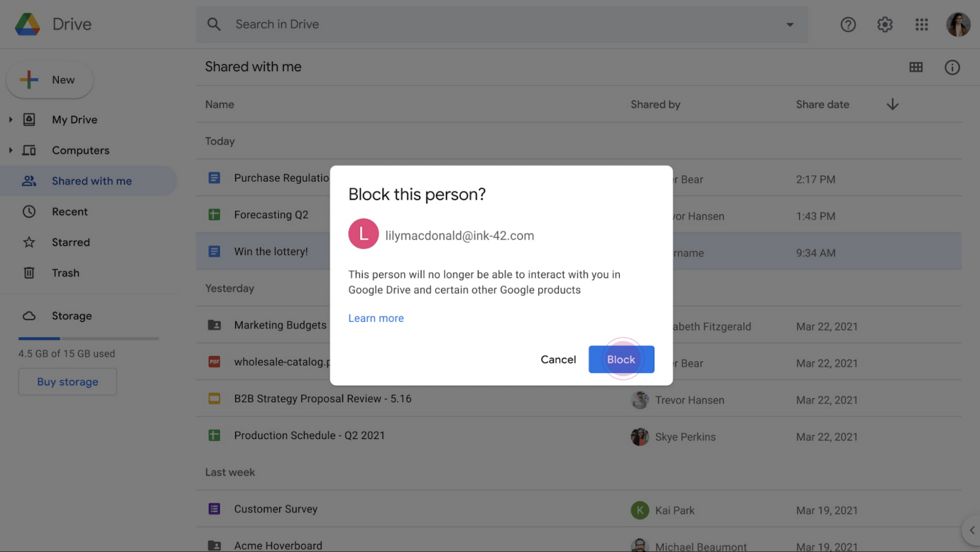
Task: Open Google Drive settings gear
Action: pos(884,25)
